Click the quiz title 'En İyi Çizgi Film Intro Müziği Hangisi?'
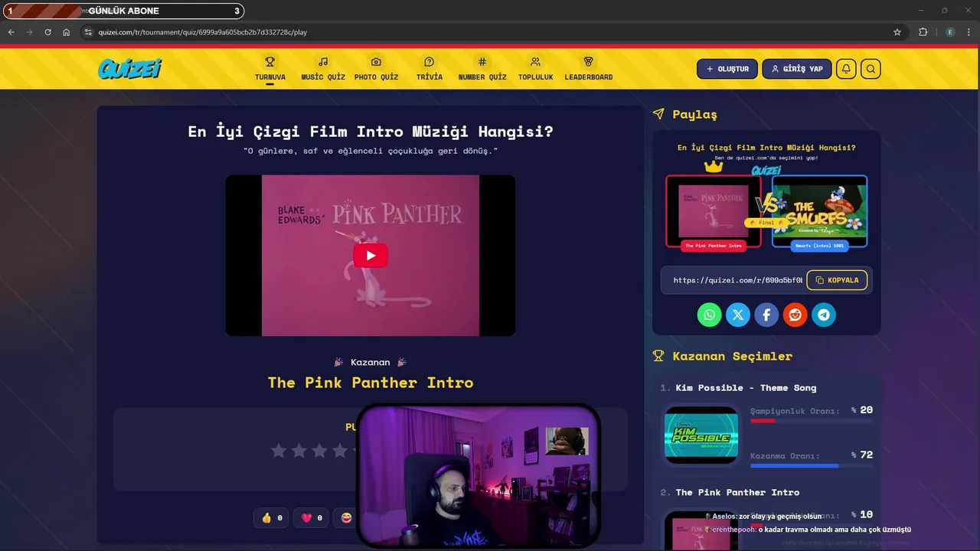The image size is (980, 551). point(371,132)
